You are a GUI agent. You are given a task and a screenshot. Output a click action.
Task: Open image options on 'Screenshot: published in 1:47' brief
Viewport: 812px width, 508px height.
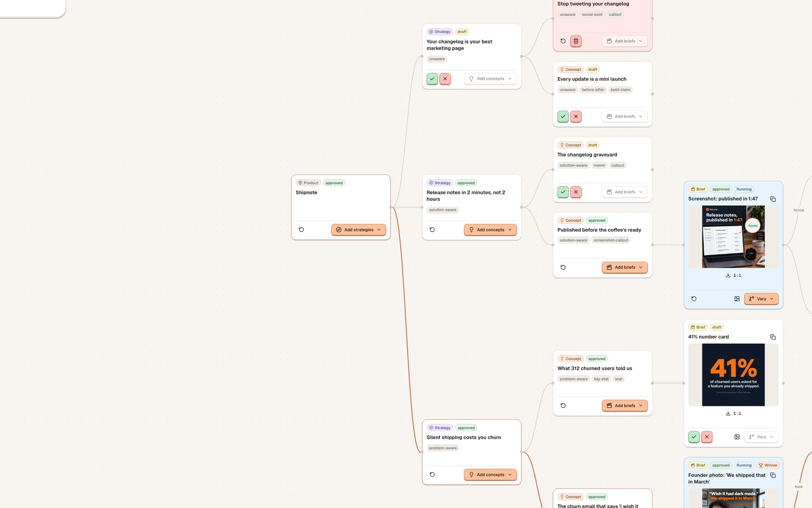[737, 299]
